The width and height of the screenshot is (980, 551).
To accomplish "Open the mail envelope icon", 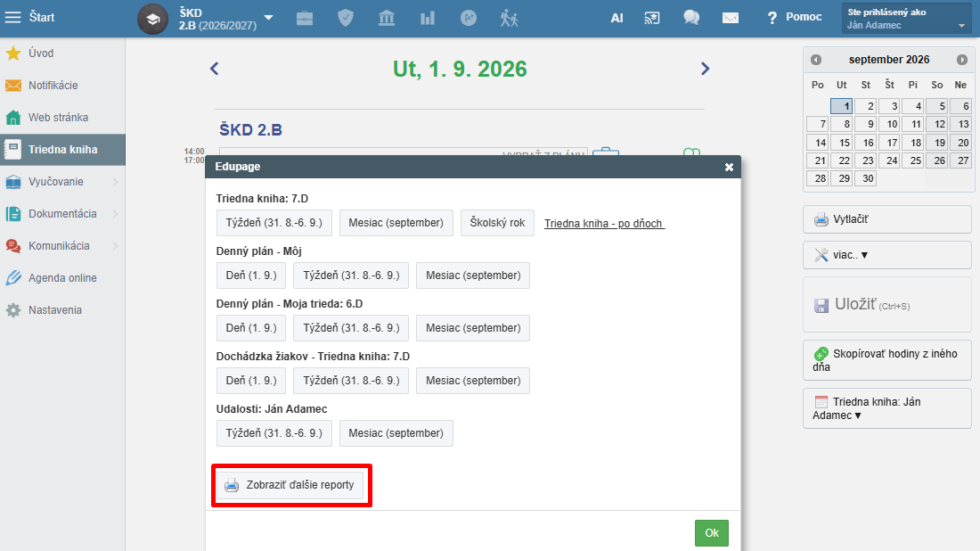I will 730,18.
